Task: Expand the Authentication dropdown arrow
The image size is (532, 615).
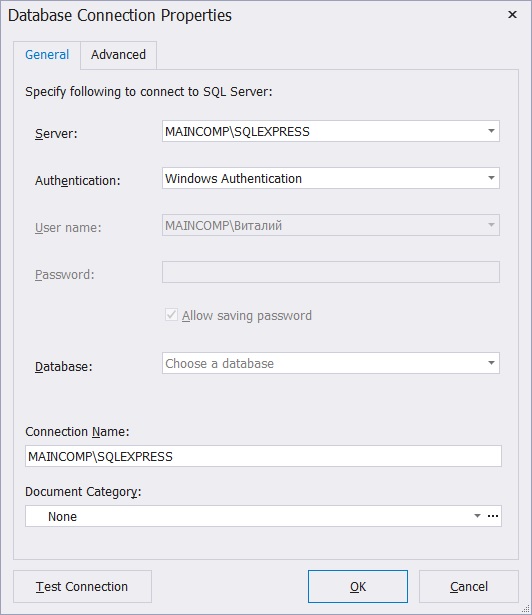Action: click(491, 178)
